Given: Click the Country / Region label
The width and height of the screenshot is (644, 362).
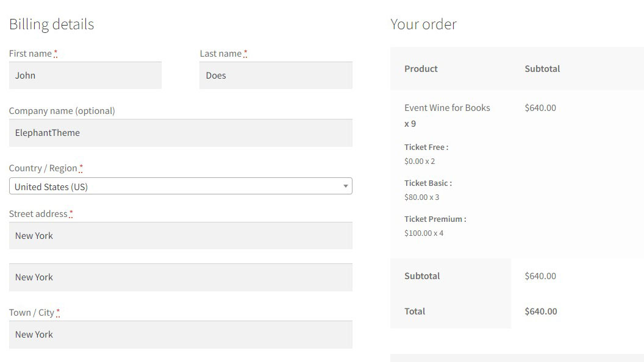Looking at the screenshot, I should pyautogui.click(x=43, y=168).
